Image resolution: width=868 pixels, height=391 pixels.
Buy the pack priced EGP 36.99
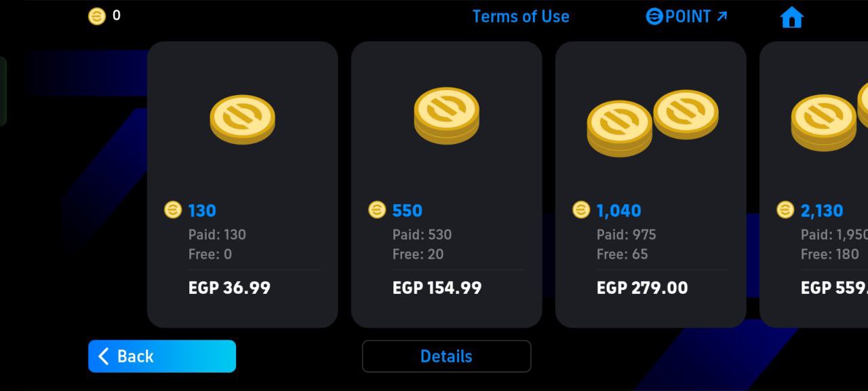tap(242, 185)
